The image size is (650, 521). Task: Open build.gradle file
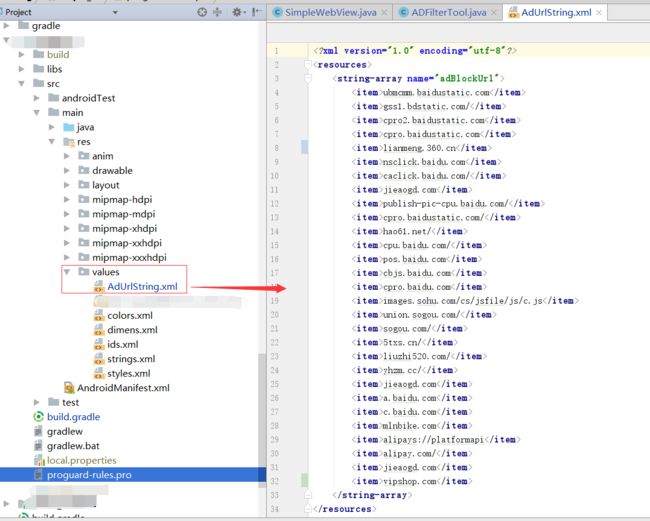tap(73, 417)
